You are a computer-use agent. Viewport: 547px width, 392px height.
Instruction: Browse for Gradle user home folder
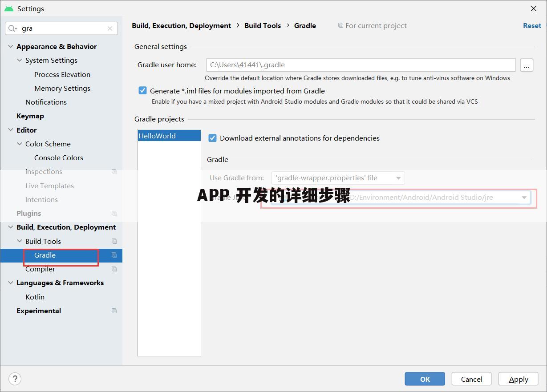[527, 65]
